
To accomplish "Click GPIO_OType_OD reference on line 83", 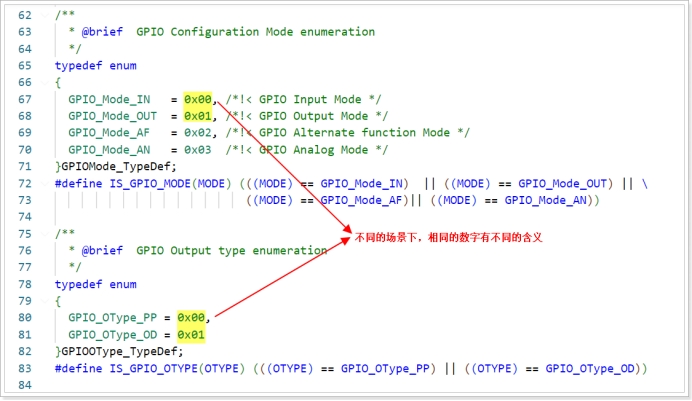I will (590, 368).
